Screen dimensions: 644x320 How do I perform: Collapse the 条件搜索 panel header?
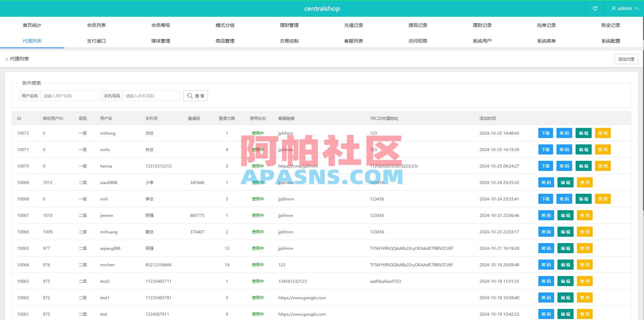coord(31,83)
